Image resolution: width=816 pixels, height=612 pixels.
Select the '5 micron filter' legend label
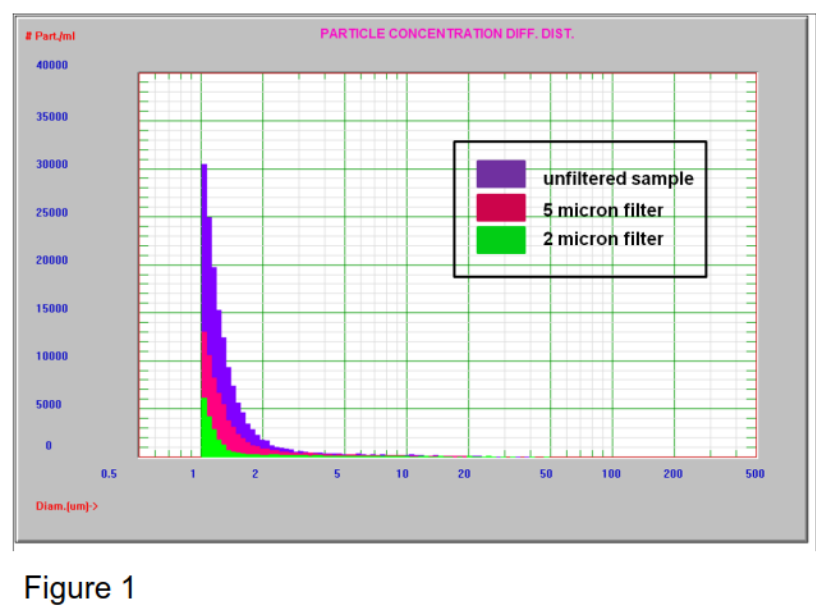pyautogui.click(x=603, y=210)
